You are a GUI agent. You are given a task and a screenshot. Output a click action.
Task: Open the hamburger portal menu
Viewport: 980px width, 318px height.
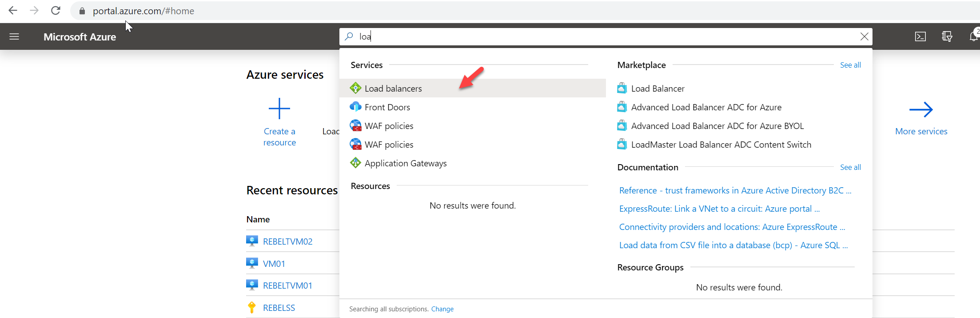point(14,36)
